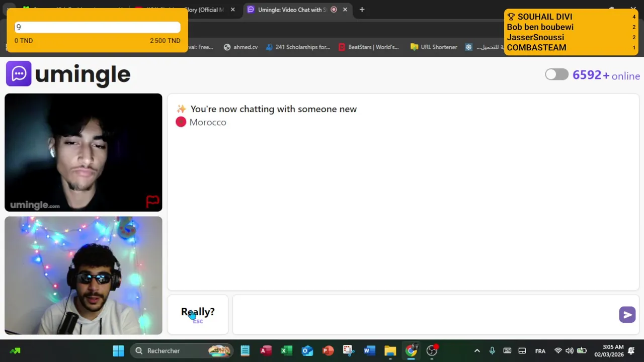Click the Rechercher taskbar search box
644x362 pixels.
pyautogui.click(x=182, y=351)
